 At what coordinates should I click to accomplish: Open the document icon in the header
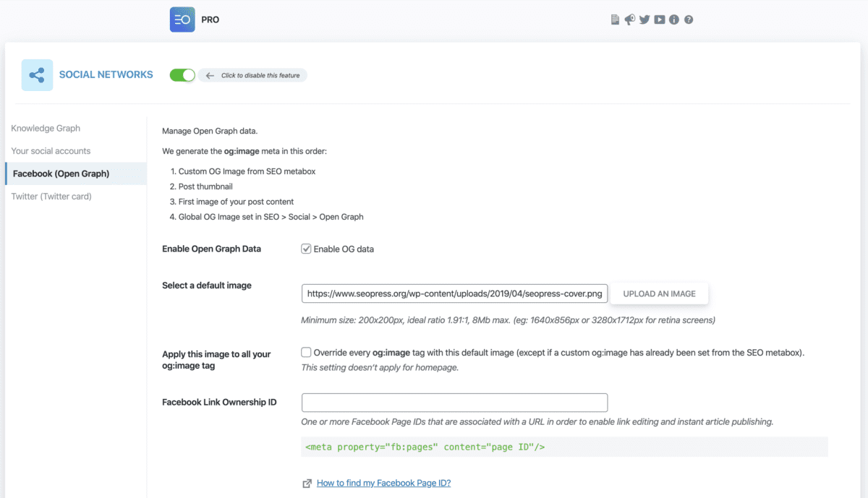tap(615, 20)
